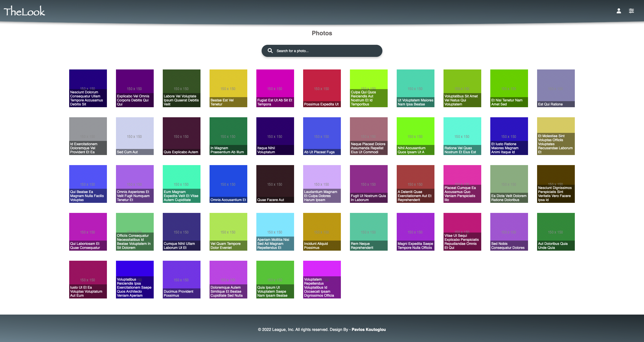Open the 'Ab Ut Placeat Fuga' photo
This screenshot has width=644, height=342.
[322, 136]
